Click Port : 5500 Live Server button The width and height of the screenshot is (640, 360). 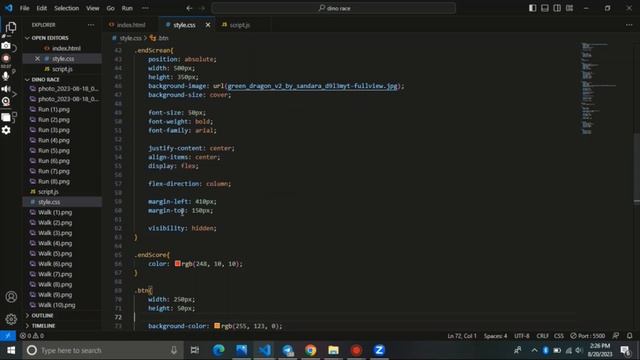pos(588,336)
